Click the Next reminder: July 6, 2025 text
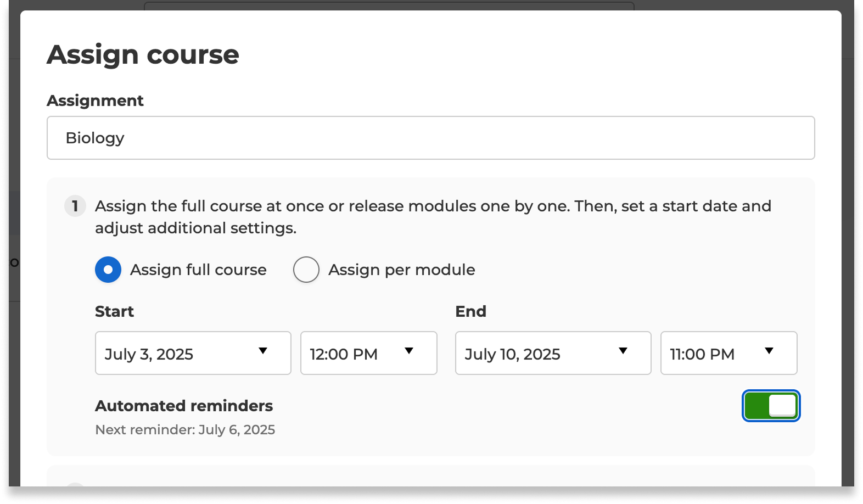863x504 pixels. pos(185,429)
